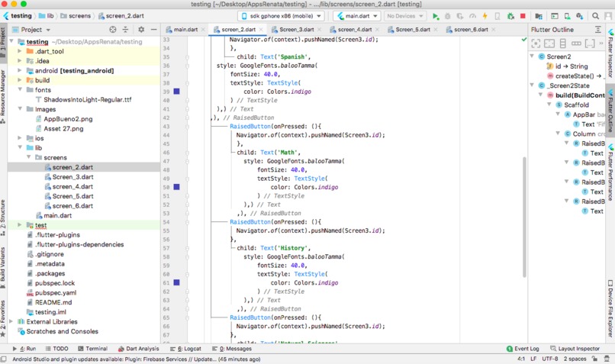
Task: Click the Debug bug icon in toolbar
Action: tap(448, 16)
